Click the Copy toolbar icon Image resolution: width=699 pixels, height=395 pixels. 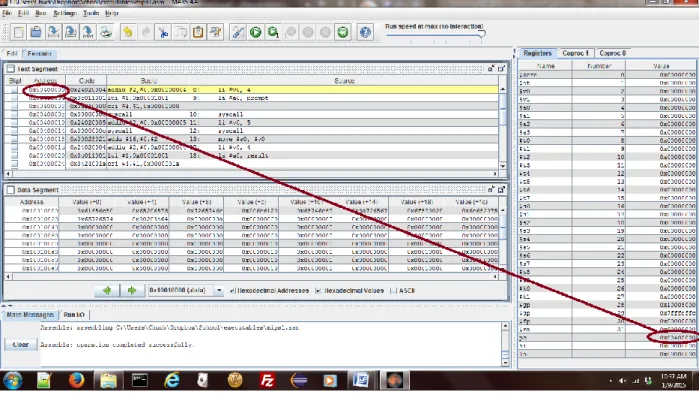181,32
